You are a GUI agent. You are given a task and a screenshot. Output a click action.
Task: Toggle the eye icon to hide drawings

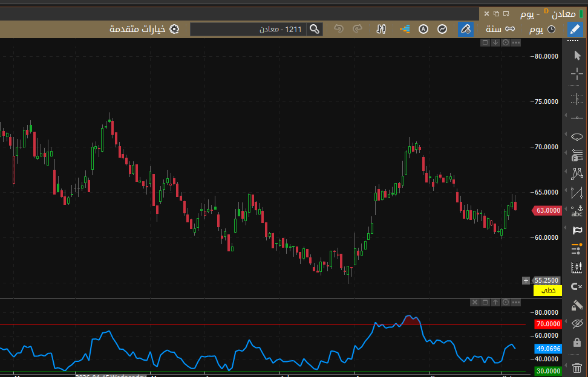tap(577, 323)
